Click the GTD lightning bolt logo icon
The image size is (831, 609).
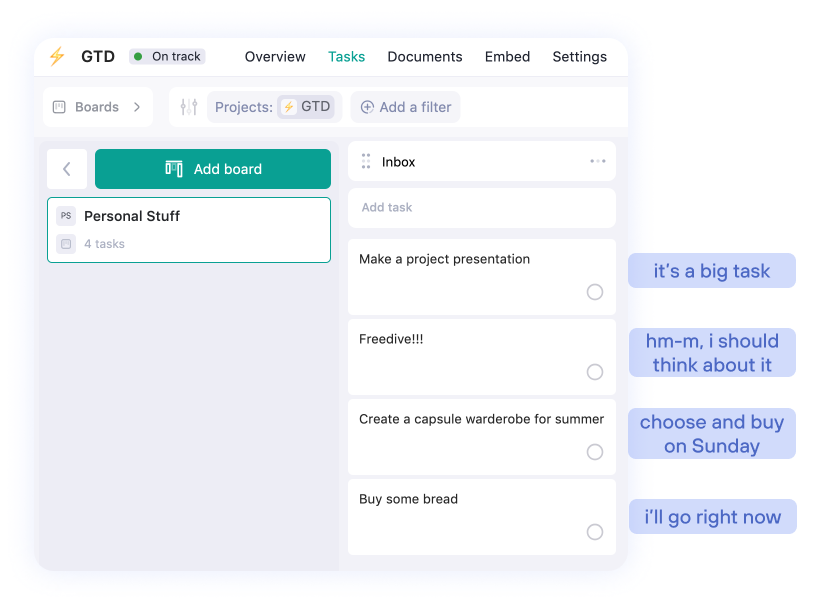coord(57,57)
